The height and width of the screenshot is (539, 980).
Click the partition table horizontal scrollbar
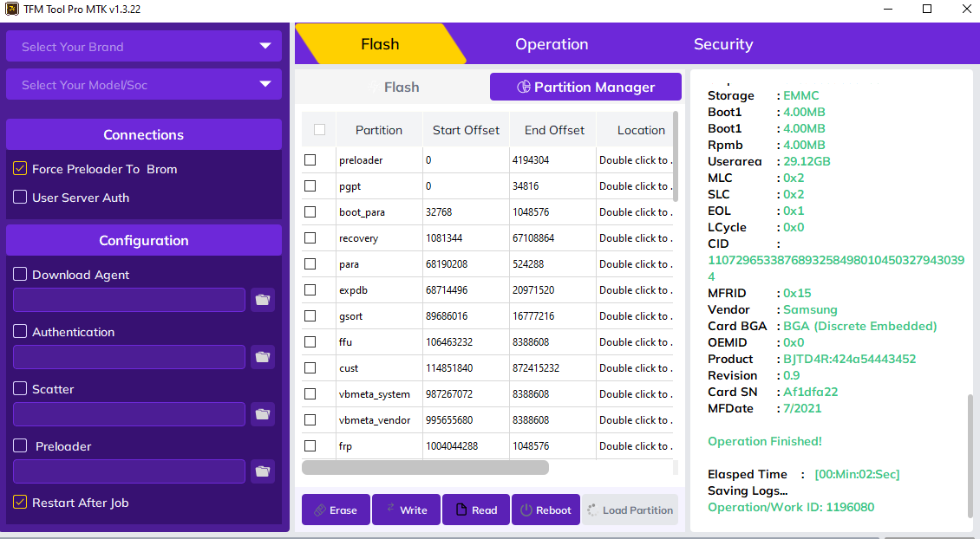[425, 468]
